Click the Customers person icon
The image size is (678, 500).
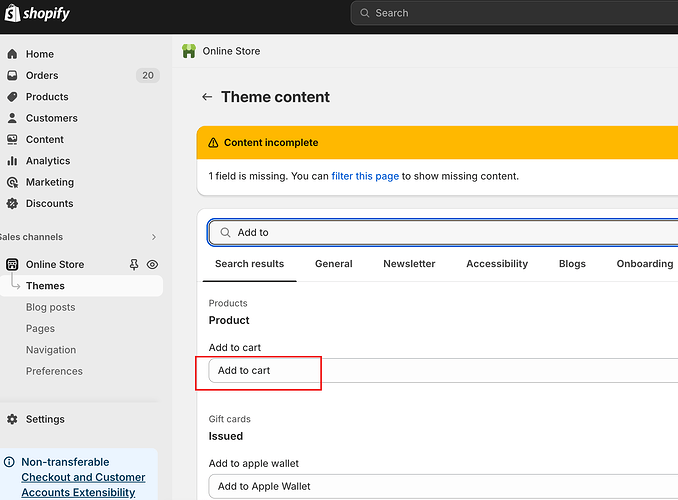tap(12, 118)
